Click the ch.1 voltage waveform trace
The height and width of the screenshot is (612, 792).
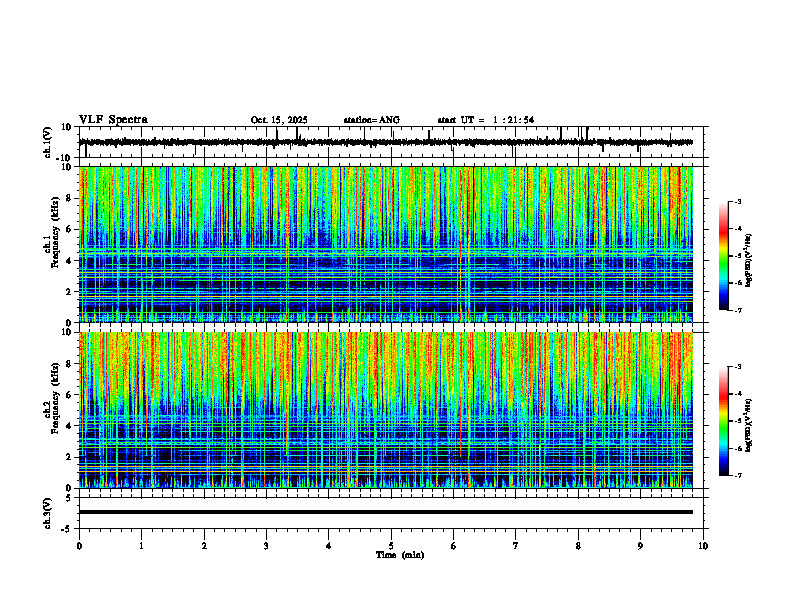[x=385, y=142]
